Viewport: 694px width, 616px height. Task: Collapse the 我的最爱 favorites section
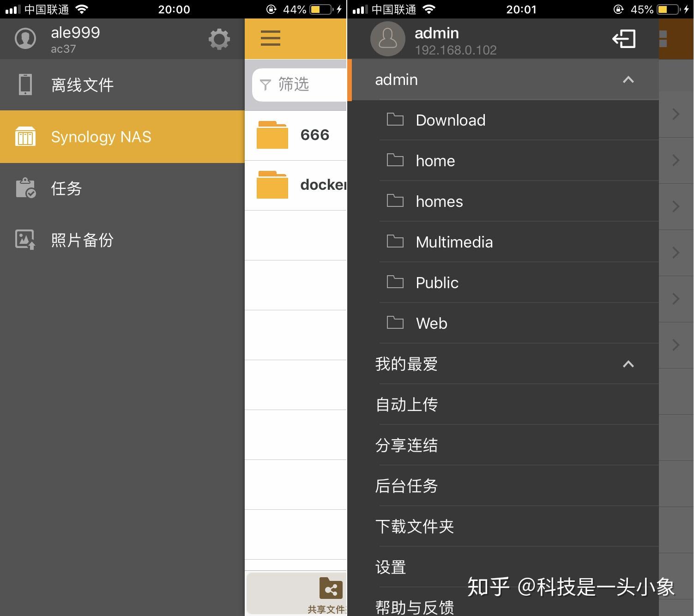628,364
